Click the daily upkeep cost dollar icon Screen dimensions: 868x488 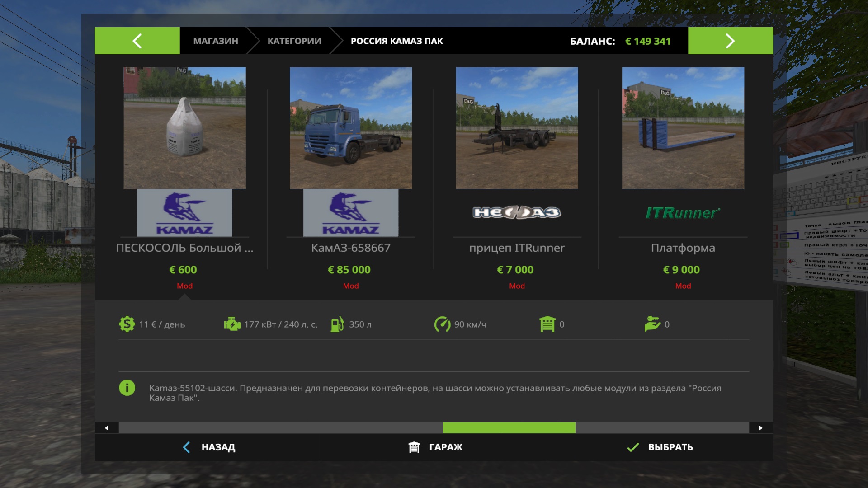tap(127, 324)
